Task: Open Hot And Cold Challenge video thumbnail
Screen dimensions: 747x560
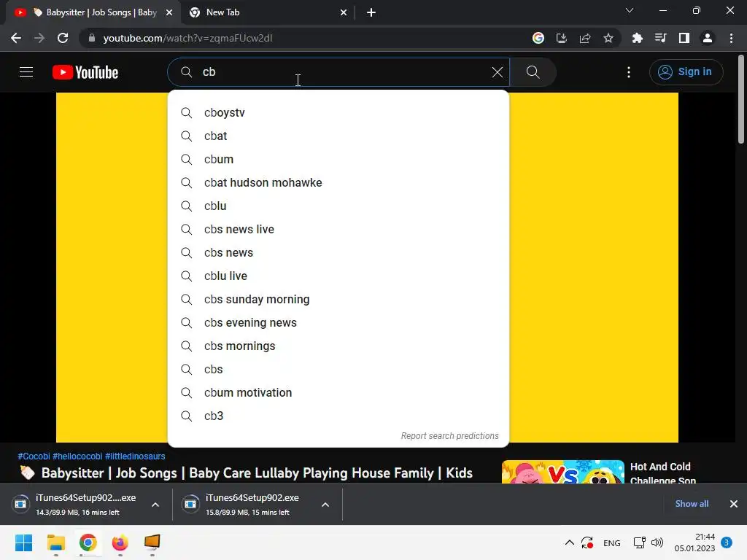Action: pos(562,472)
